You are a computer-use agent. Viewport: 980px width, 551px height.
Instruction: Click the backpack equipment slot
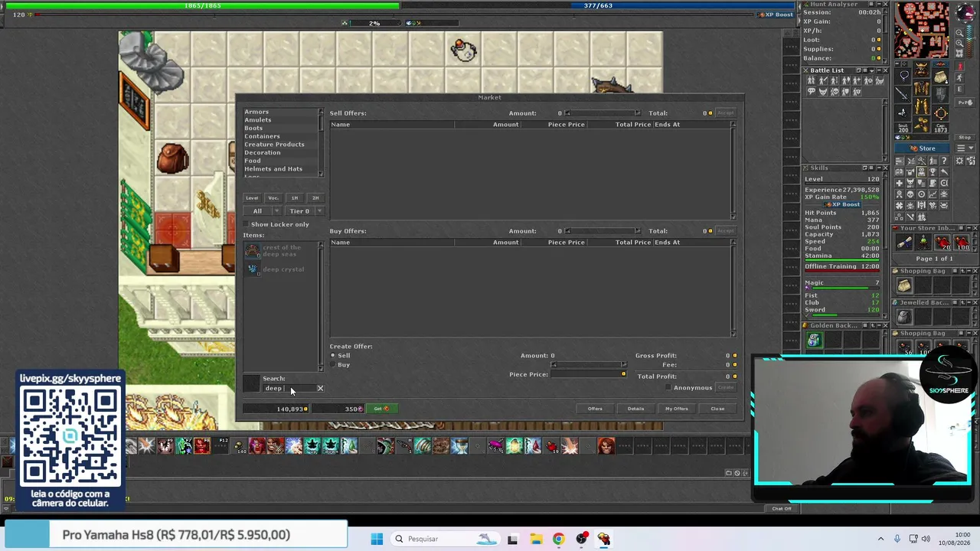pos(940,76)
